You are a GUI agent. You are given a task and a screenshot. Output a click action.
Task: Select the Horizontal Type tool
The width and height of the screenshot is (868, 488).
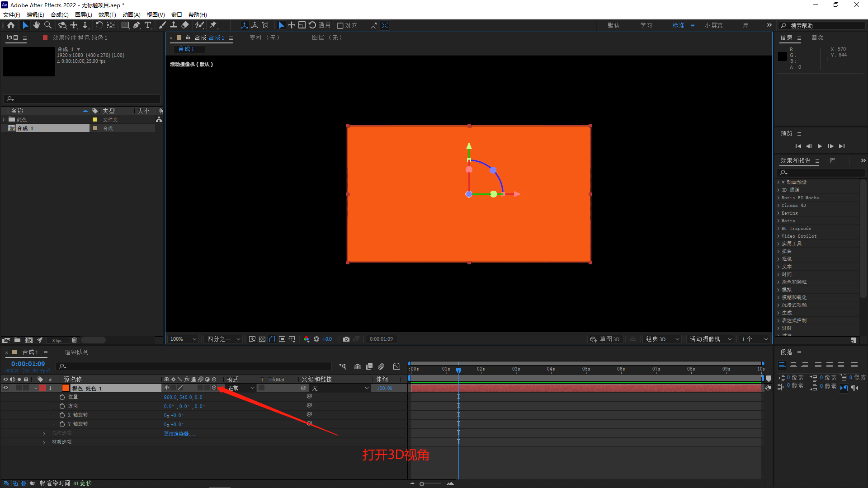click(148, 25)
